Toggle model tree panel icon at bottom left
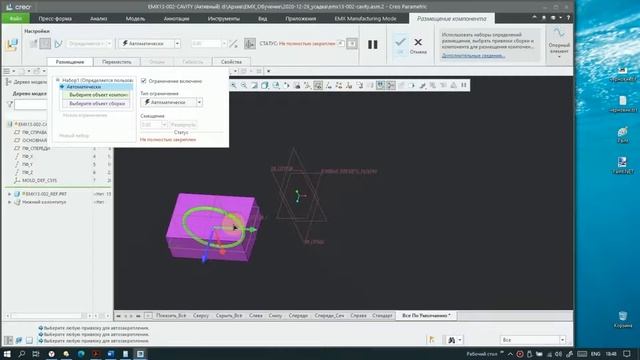 tap(8, 340)
